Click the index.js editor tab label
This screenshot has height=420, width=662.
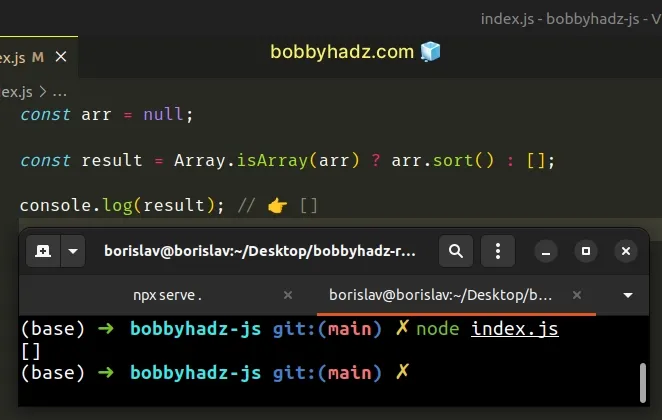click(13, 57)
